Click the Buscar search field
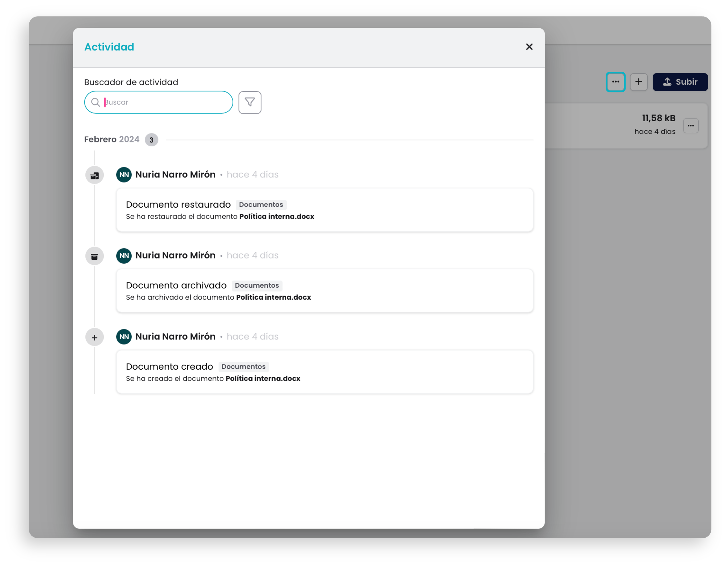 pos(159,102)
